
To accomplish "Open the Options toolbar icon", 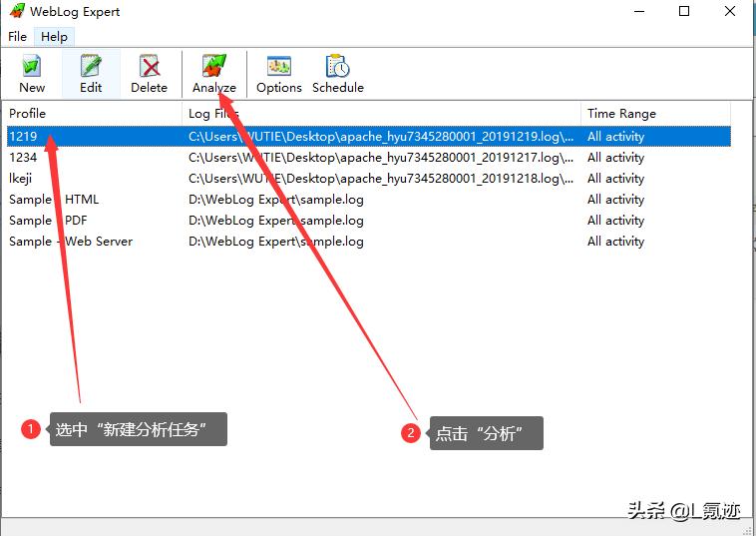I will point(278,74).
